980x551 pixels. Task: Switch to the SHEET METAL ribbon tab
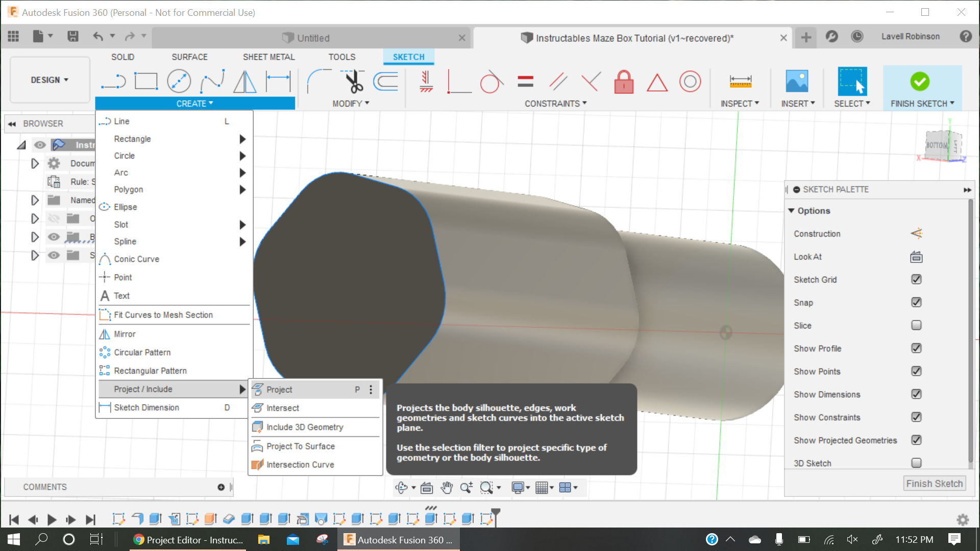tap(268, 57)
